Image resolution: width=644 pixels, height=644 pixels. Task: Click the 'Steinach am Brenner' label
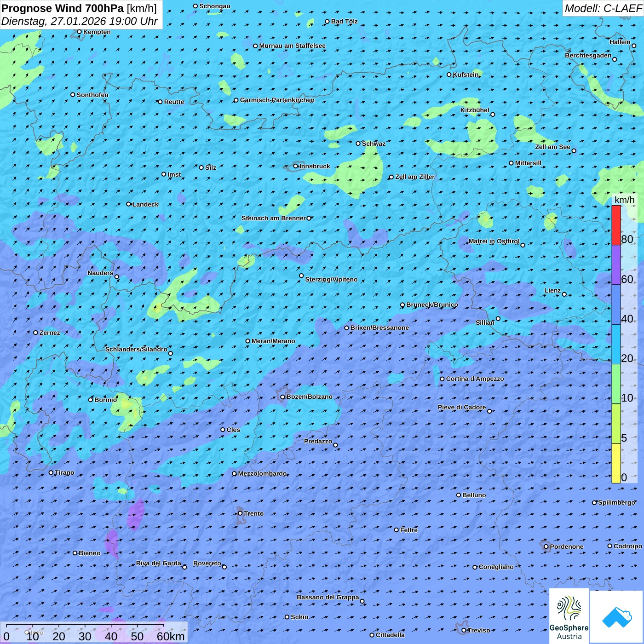click(x=273, y=218)
